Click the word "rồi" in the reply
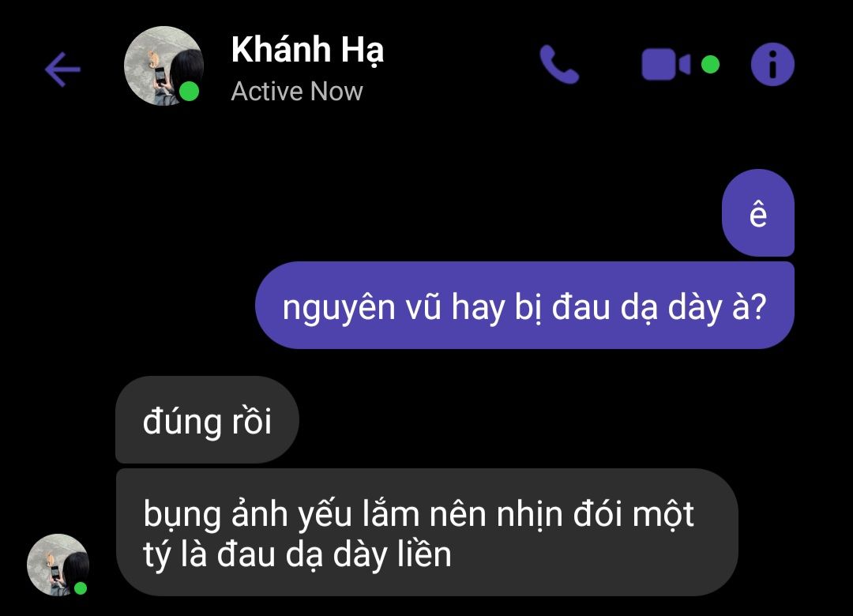The image size is (853, 616). point(251,421)
